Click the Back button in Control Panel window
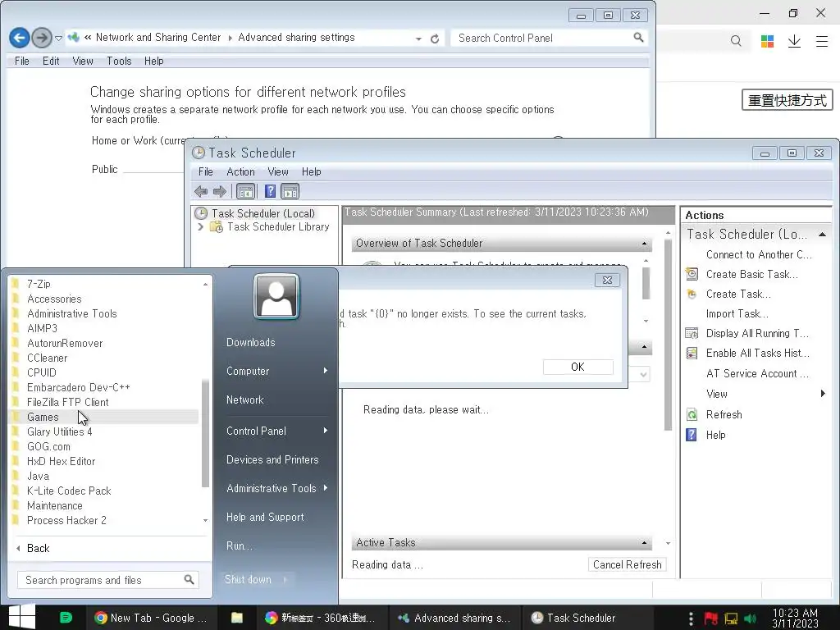This screenshot has height=630, width=840. point(20,38)
